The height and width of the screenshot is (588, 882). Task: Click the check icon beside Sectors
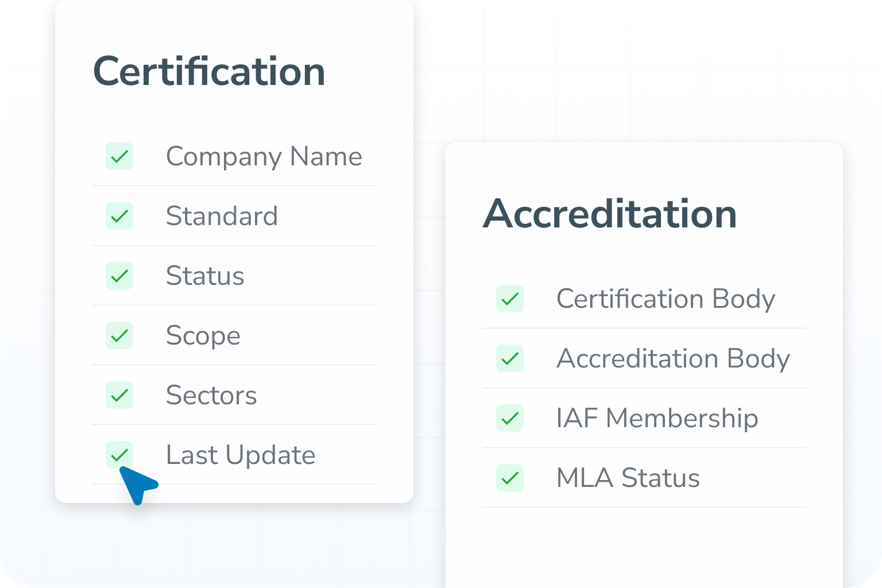click(119, 395)
